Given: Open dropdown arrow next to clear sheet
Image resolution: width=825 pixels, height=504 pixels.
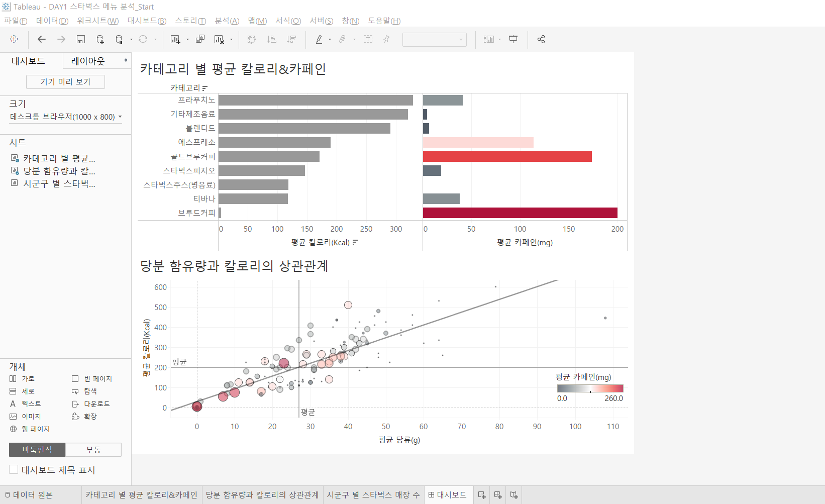Looking at the screenshot, I should [231, 39].
